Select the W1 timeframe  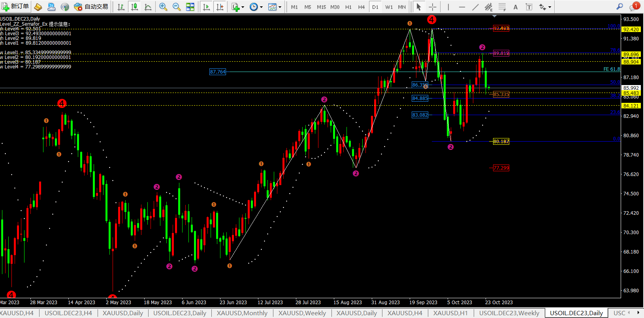[389, 7]
